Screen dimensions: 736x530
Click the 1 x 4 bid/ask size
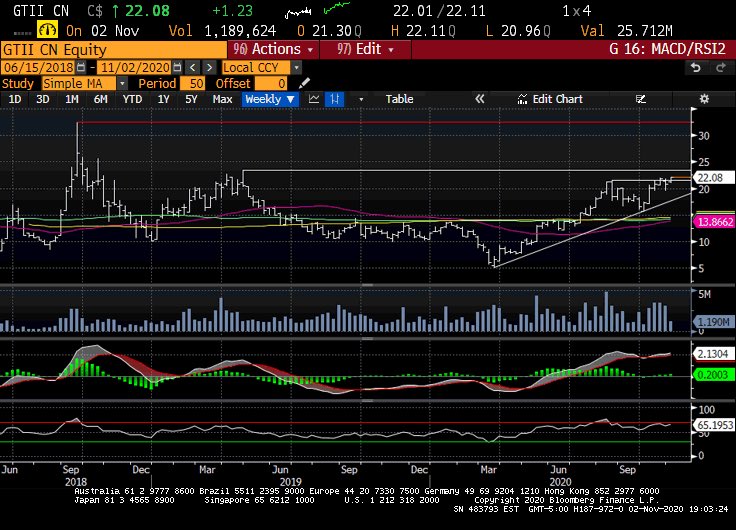point(577,11)
